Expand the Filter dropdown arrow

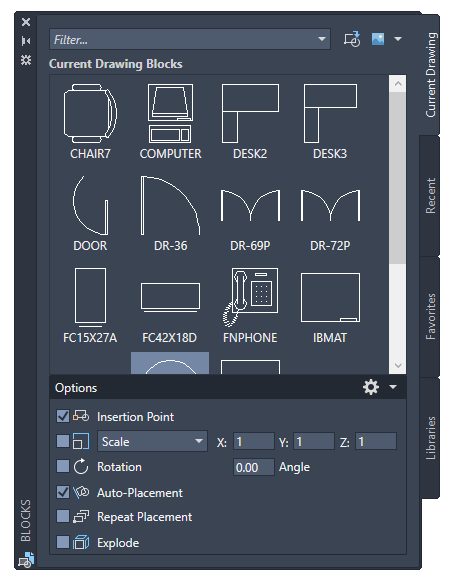322,39
